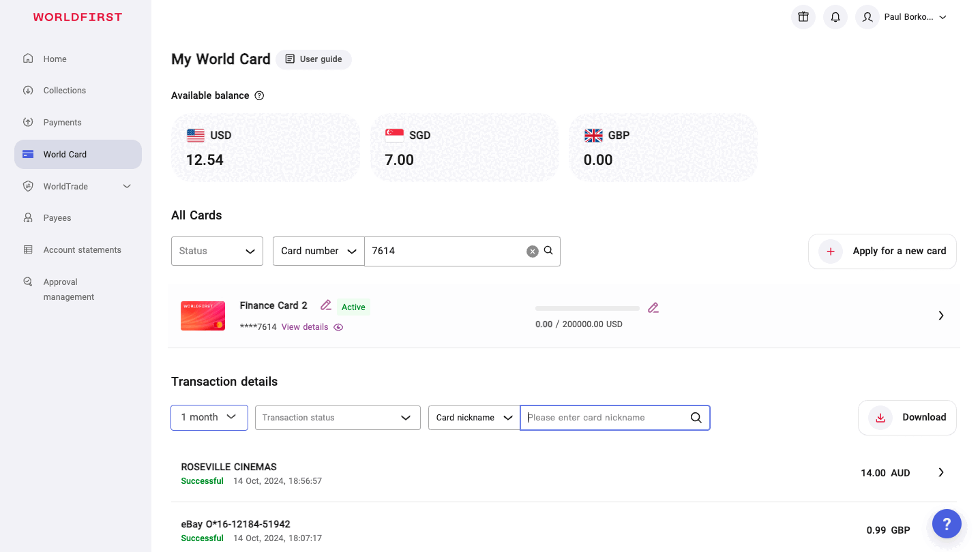The image size is (980, 552).
Task: Toggle card details visibility eye icon
Action: 338,327
